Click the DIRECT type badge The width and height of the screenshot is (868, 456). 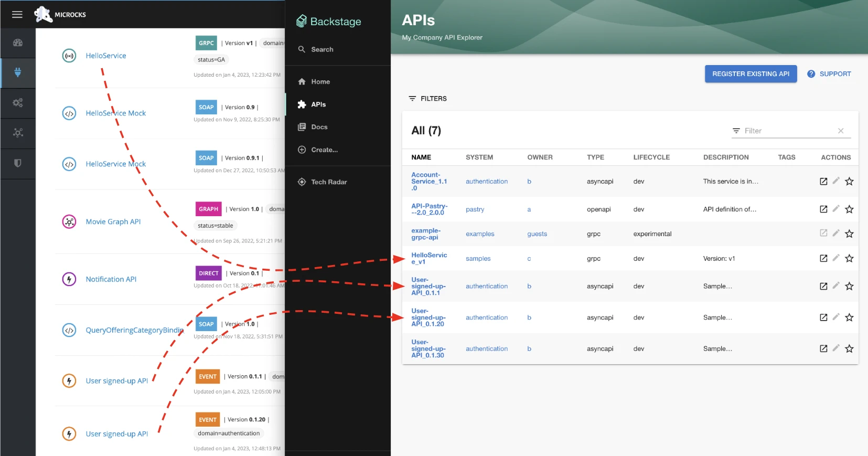pyautogui.click(x=208, y=273)
